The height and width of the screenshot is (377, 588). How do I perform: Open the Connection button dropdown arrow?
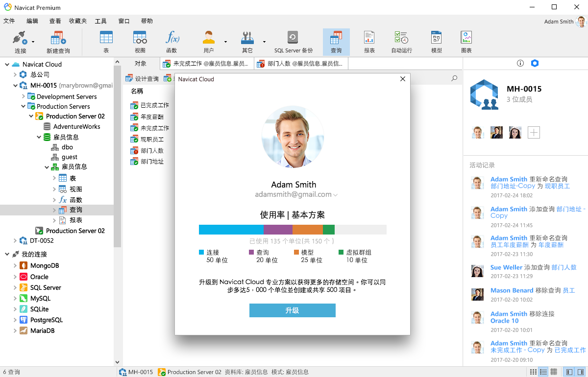point(33,42)
